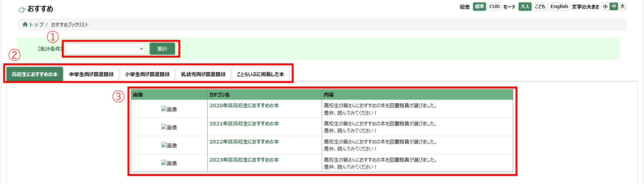Open the 2023年度 row image thumbnail

pyautogui.click(x=169, y=163)
